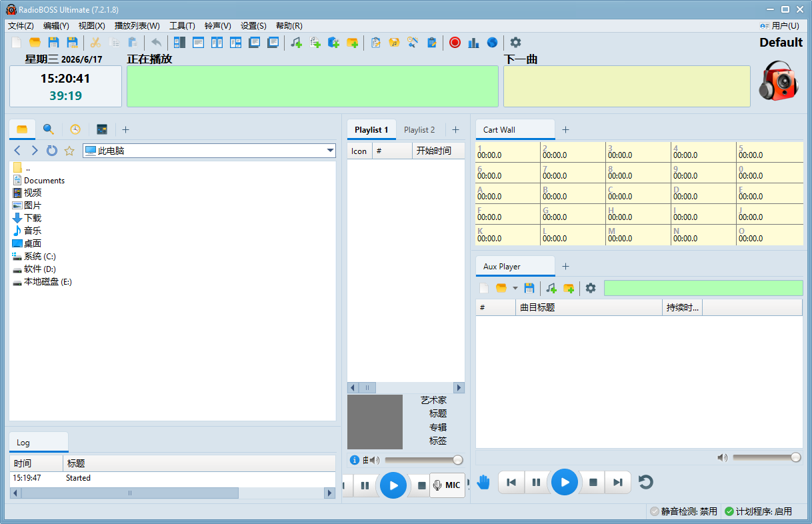
Task: Refresh the file browser listing
Action: (x=52, y=151)
